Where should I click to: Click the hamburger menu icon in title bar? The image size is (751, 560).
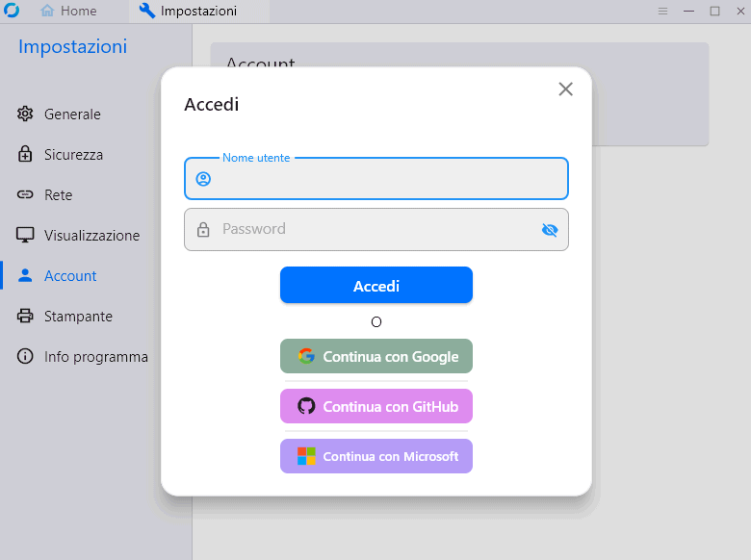662,11
